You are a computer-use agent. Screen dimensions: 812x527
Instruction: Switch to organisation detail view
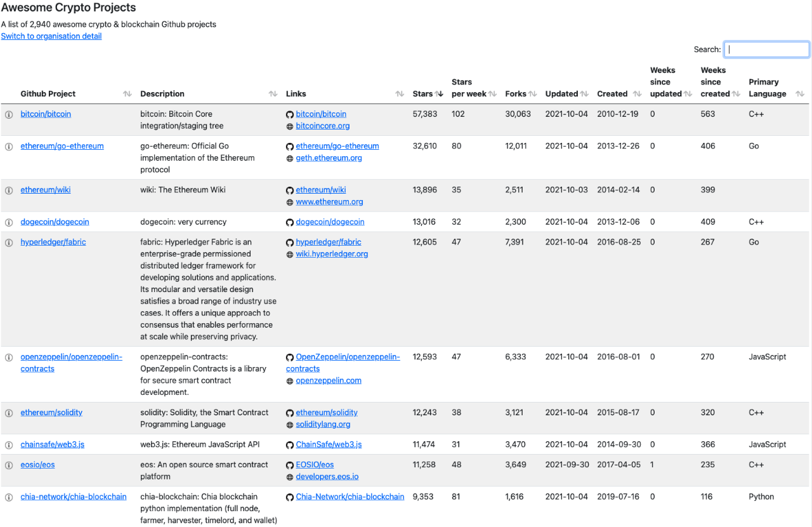coord(51,36)
